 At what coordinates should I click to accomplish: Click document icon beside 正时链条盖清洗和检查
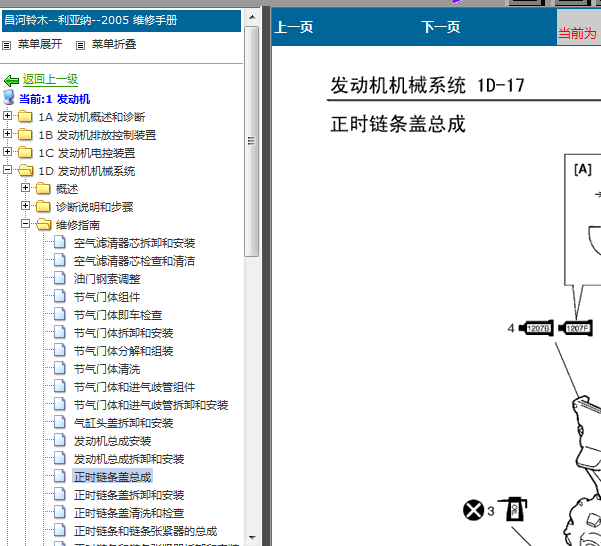60,512
